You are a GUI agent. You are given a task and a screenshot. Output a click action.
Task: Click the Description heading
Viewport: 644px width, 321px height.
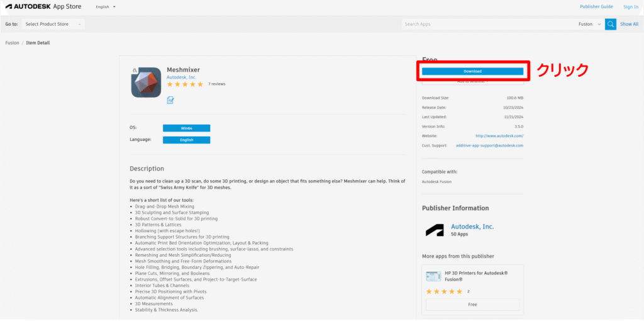click(147, 169)
